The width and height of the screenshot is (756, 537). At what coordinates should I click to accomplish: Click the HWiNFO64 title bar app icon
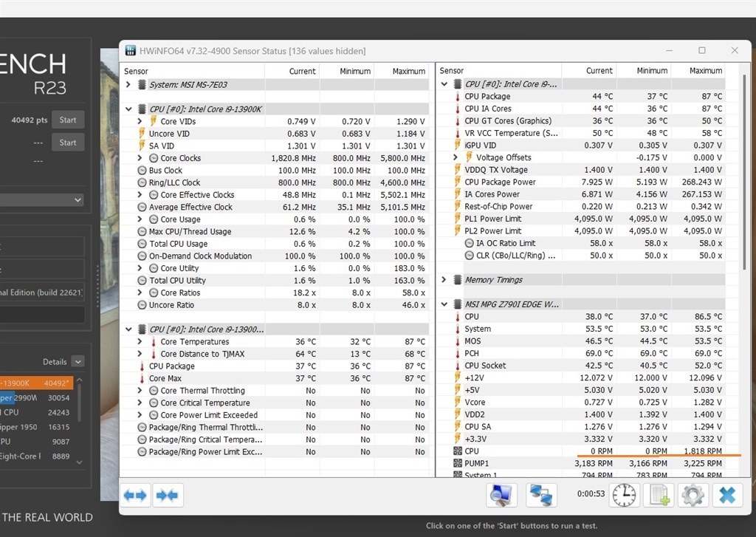click(x=130, y=51)
